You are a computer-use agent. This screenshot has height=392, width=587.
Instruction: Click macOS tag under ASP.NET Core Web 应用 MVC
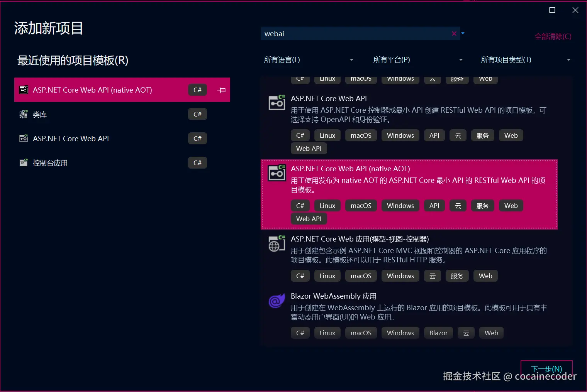(361, 276)
